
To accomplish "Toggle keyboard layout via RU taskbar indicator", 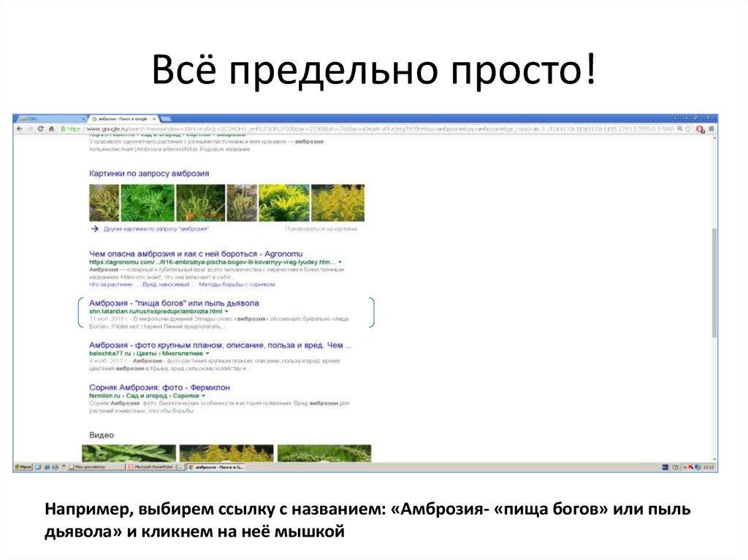I will click(x=665, y=467).
